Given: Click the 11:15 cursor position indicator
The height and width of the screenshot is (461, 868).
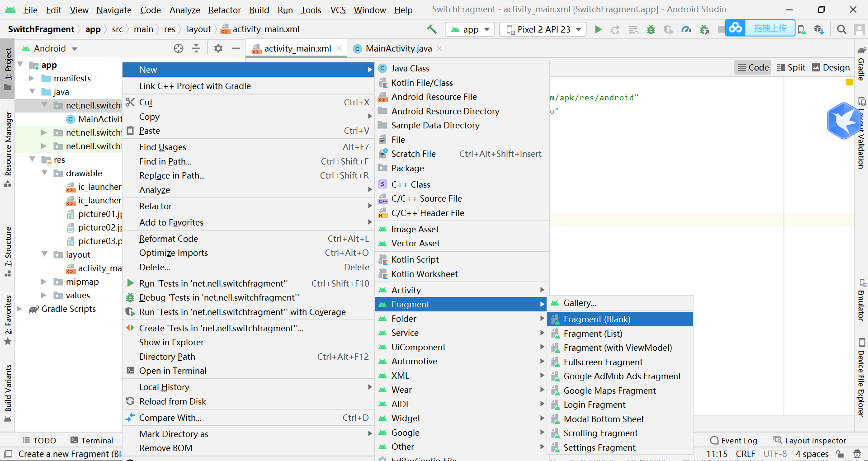Looking at the screenshot, I should pyautogui.click(x=717, y=454).
